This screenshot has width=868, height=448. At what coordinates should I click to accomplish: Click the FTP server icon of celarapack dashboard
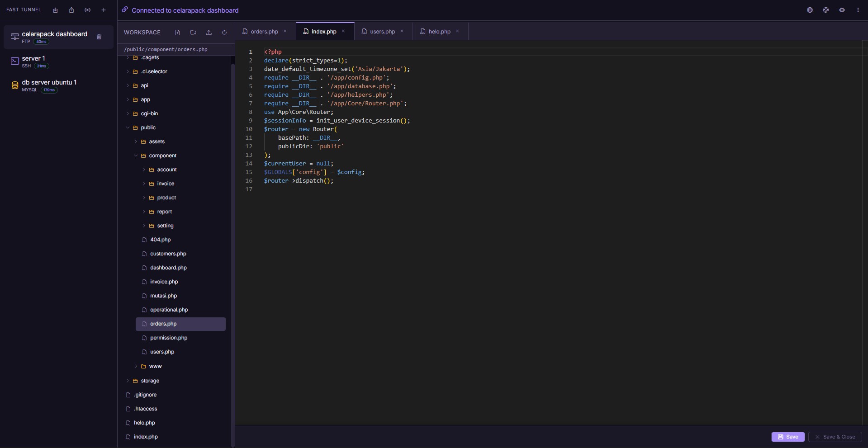coord(14,37)
